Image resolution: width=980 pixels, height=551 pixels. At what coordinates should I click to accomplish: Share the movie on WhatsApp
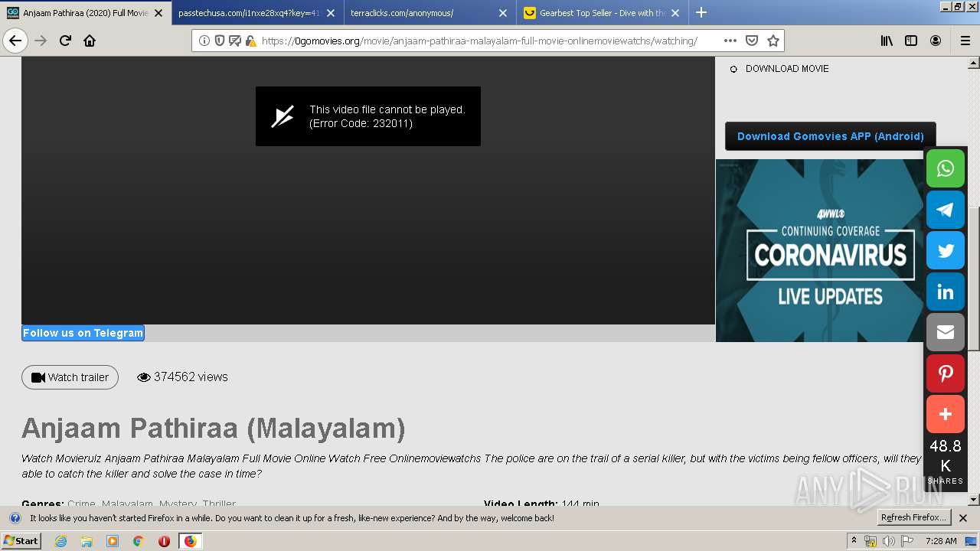946,168
